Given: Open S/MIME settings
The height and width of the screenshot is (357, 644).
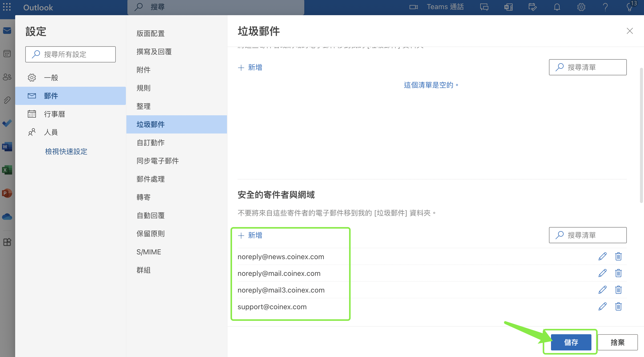Looking at the screenshot, I should point(177,252).
